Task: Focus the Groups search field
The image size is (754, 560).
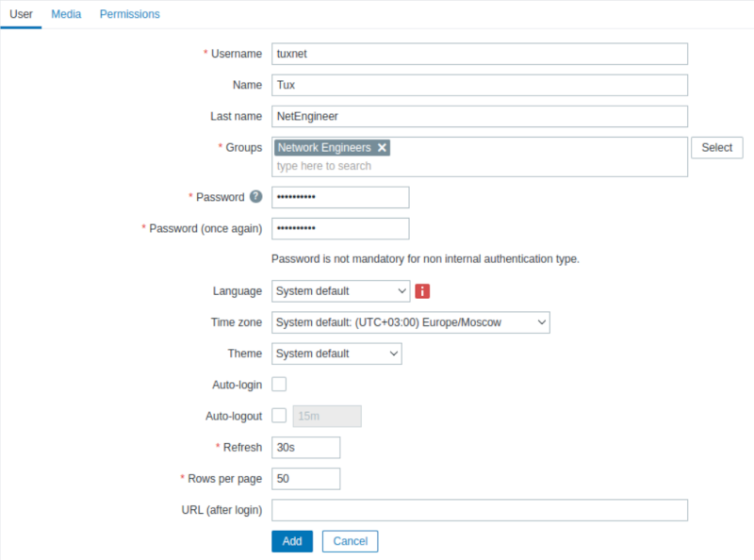Action: pyautogui.click(x=480, y=166)
